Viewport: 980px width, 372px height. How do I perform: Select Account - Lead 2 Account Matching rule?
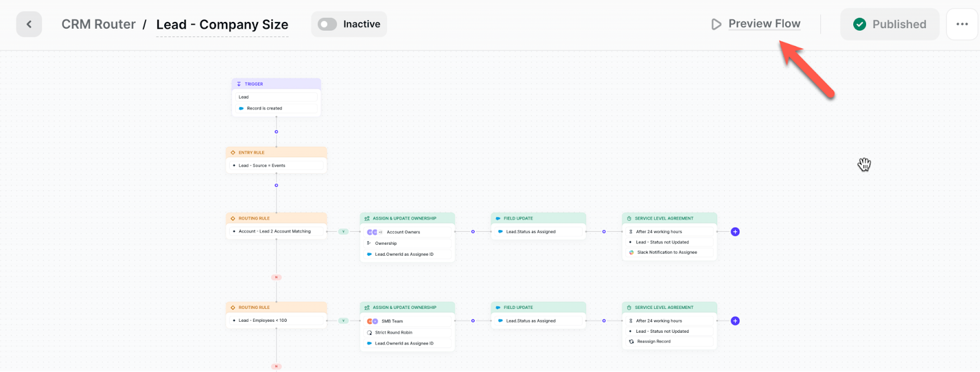coord(276,231)
